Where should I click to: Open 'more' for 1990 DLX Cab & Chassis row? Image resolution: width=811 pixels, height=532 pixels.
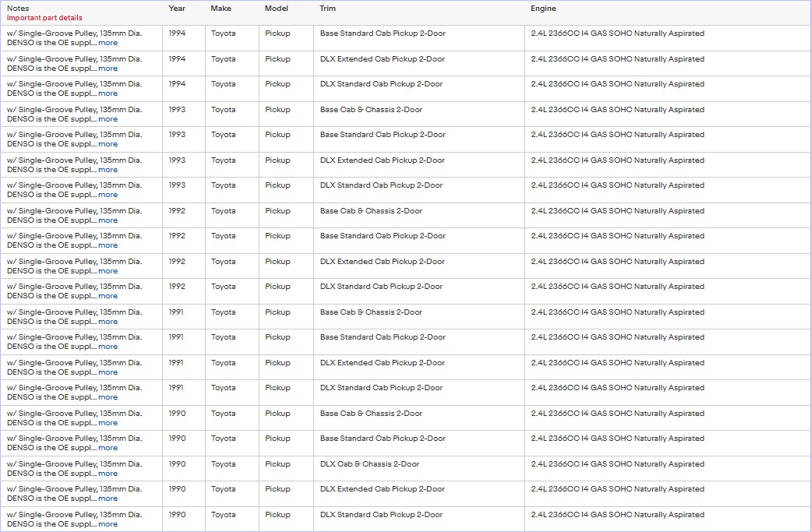(x=108, y=474)
